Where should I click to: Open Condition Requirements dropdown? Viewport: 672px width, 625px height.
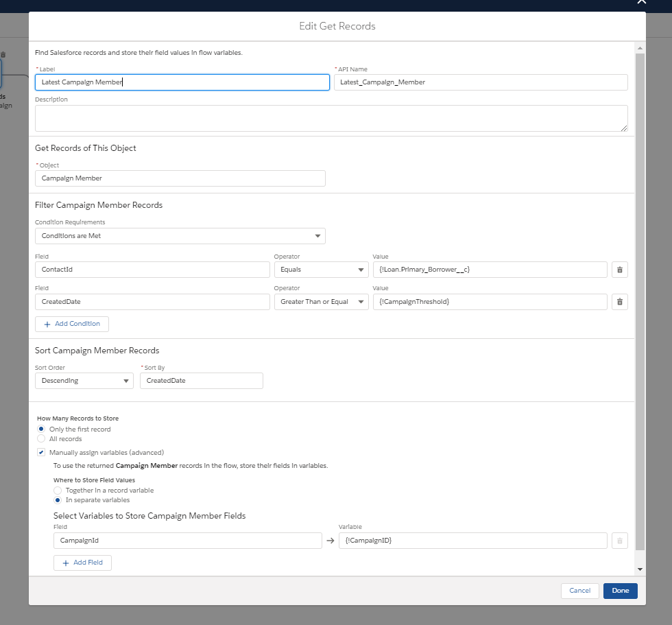(x=180, y=236)
